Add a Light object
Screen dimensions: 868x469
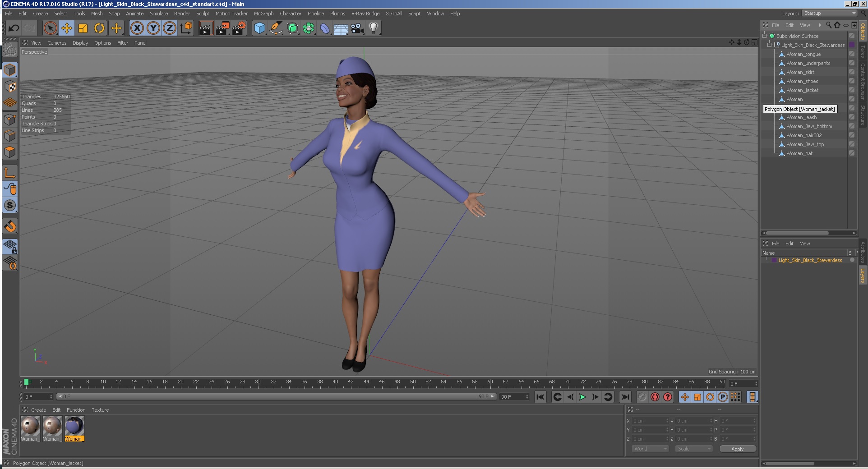[x=374, y=28]
